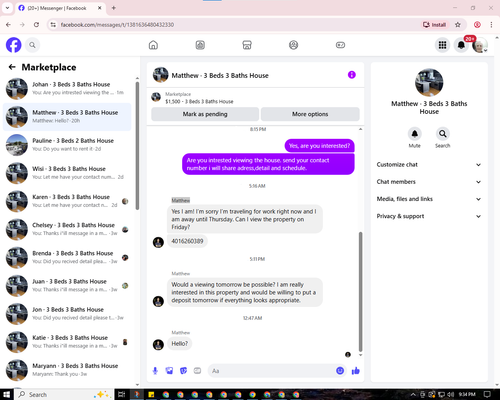Open conversation information purple icon
500x400 pixels.
(x=352, y=75)
